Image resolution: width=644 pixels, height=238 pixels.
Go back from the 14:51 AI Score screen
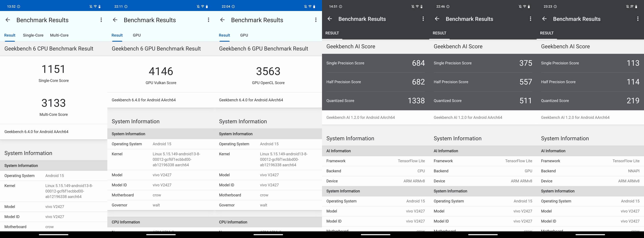coord(330,19)
